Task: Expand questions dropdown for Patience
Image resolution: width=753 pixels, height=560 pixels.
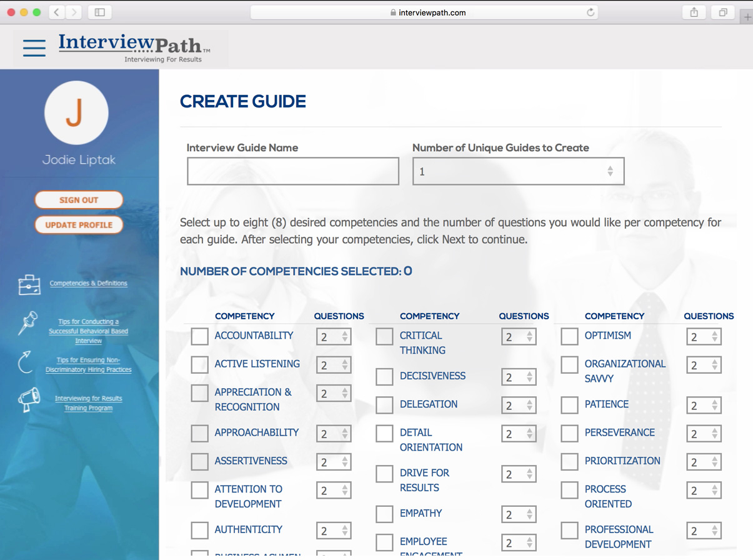Action: coord(704,406)
